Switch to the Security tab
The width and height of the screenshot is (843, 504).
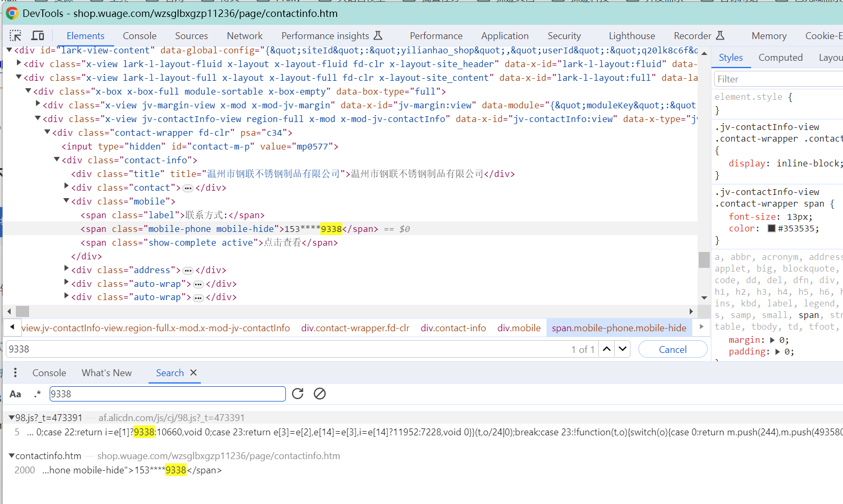pyautogui.click(x=564, y=36)
